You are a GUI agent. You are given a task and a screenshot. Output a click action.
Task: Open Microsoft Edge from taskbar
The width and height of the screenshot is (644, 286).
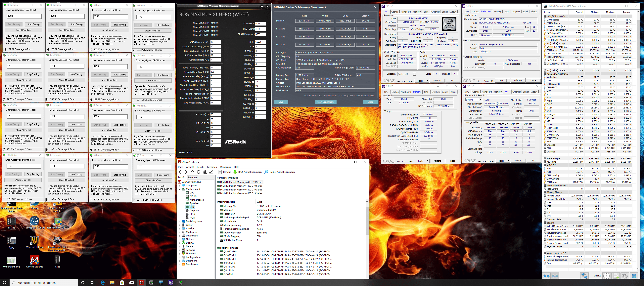point(103,282)
